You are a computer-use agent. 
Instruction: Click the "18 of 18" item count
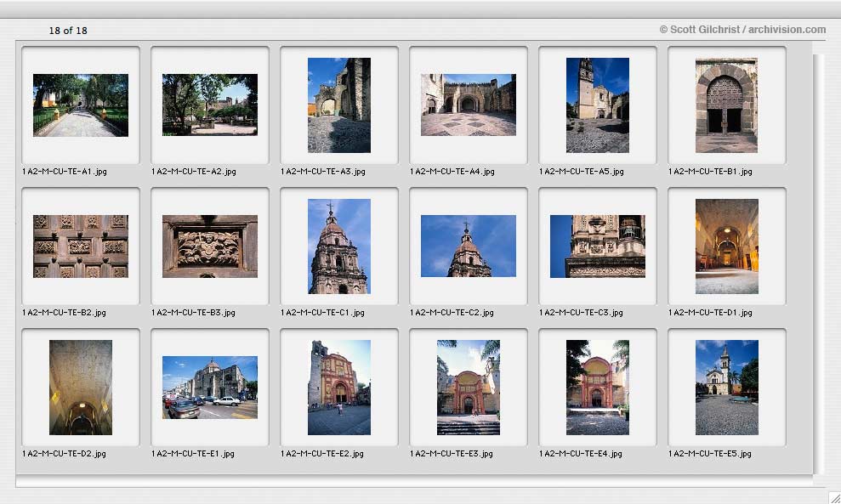point(68,31)
